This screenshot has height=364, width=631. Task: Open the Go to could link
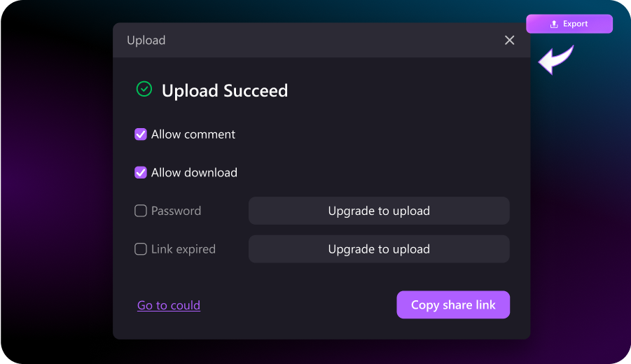169,305
